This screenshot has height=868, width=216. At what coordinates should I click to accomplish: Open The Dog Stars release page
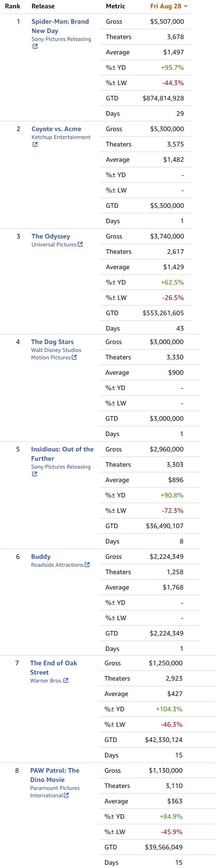click(52, 342)
